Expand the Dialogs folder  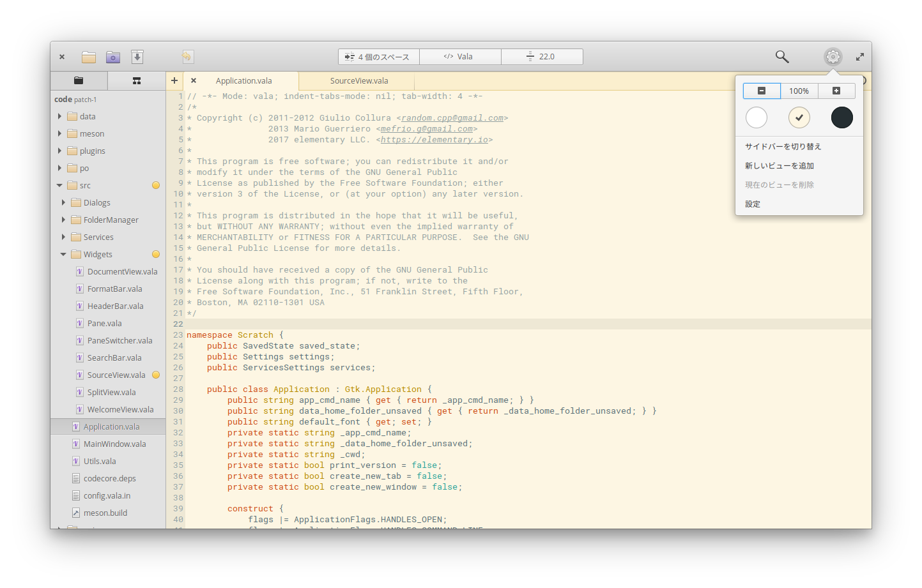(63, 202)
